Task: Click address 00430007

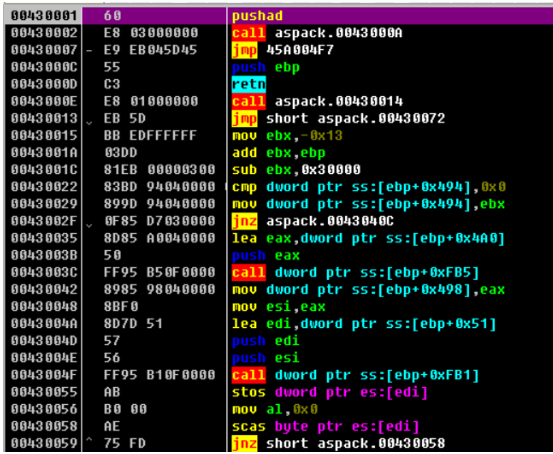Action: click(x=44, y=50)
